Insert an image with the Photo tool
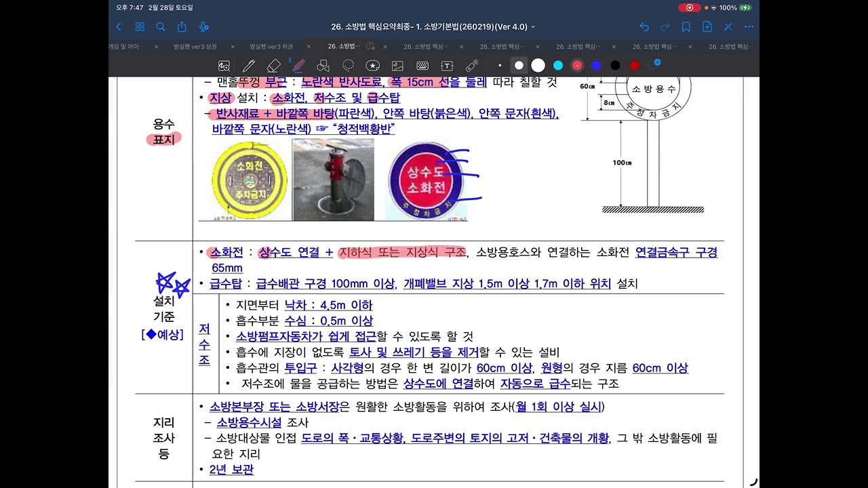This screenshot has width=868, height=488. coord(397,66)
